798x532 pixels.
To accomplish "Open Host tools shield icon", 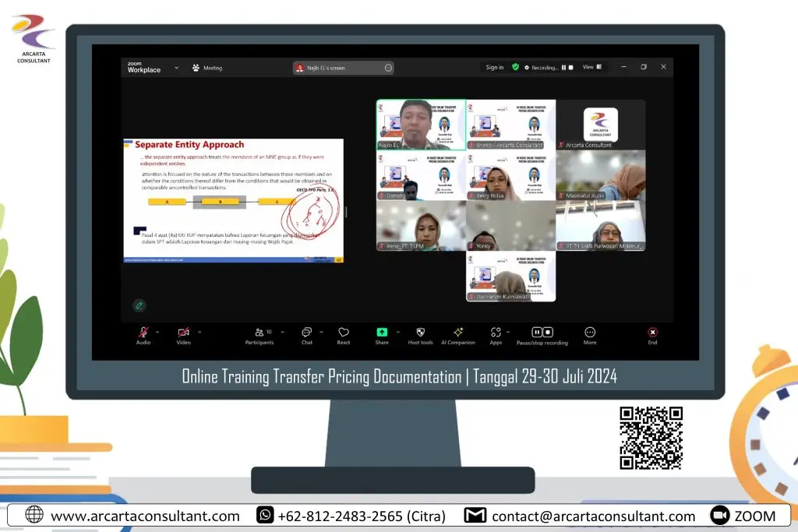I will [420, 333].
